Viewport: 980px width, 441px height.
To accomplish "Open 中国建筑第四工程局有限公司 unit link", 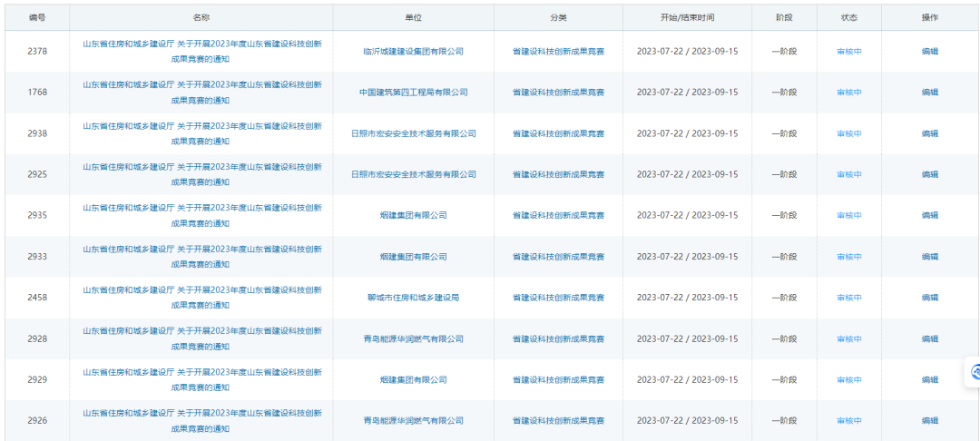I will pyautogui.click(x=413, y=93).
